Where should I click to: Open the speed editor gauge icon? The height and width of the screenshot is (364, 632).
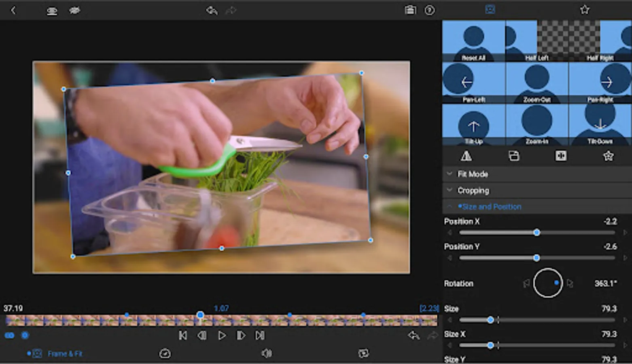click(165, 353)
